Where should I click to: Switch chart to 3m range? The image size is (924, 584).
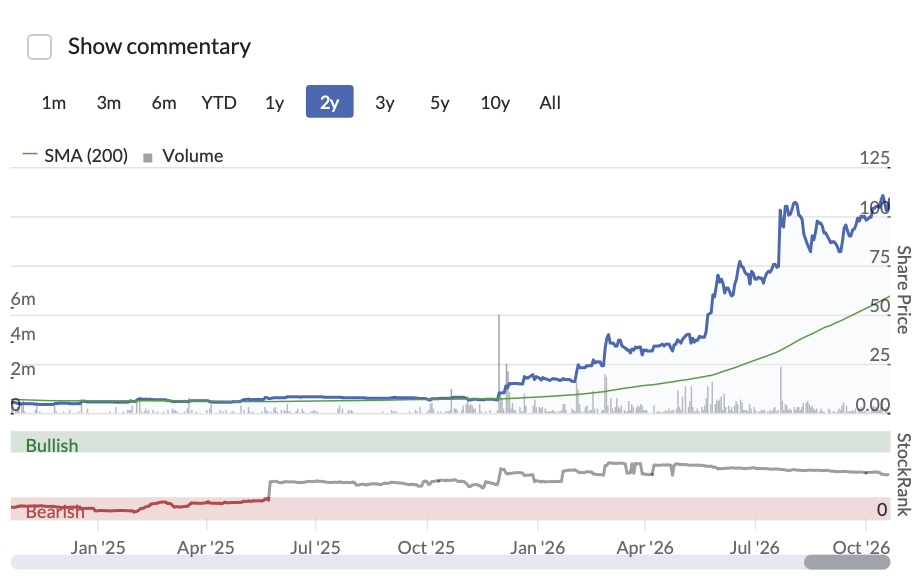point(108,103)
